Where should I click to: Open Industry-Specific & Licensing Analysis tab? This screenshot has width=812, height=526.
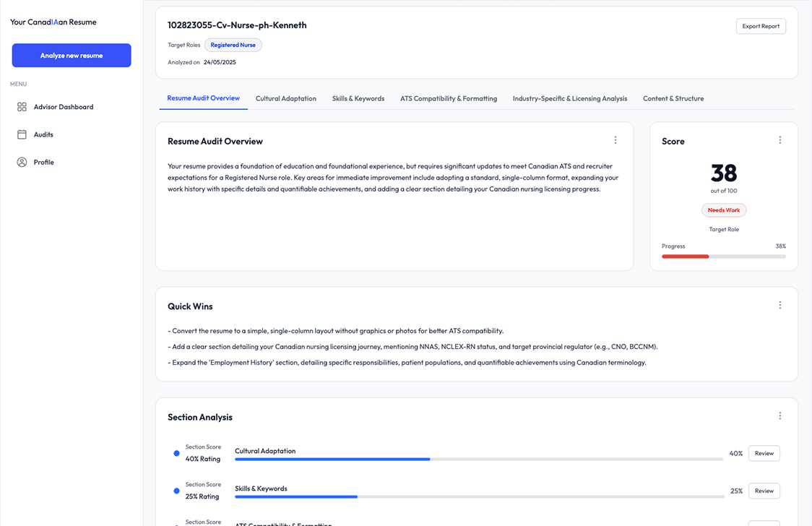coord(570,98)
